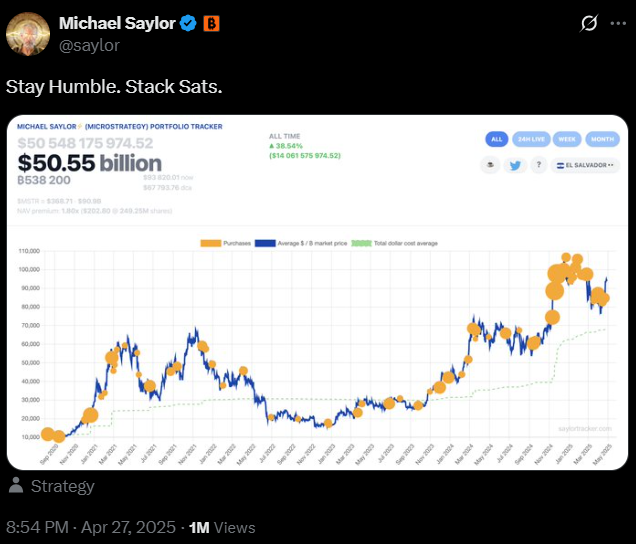
Task: Click the 8:54 PM · Apr 27, 2025 timestamp
Action: [x=91, y=527]
